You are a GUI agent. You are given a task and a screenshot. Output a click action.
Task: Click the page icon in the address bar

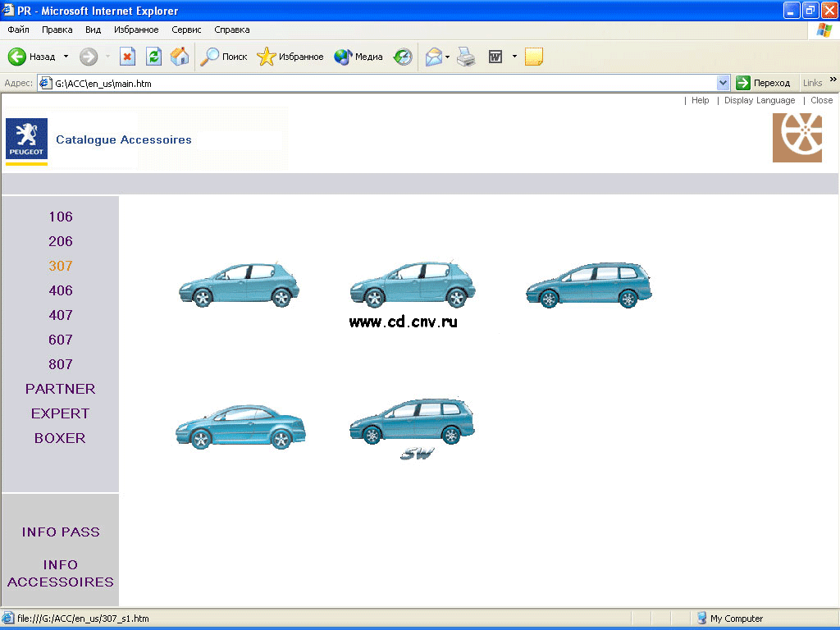coord(46,83)
